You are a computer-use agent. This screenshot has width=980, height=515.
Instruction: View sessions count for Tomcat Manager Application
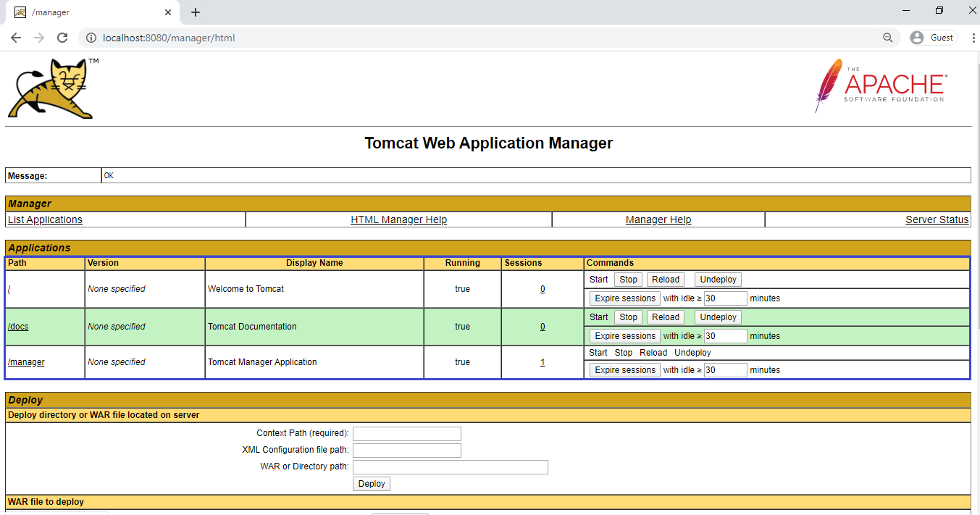(543, 362)
